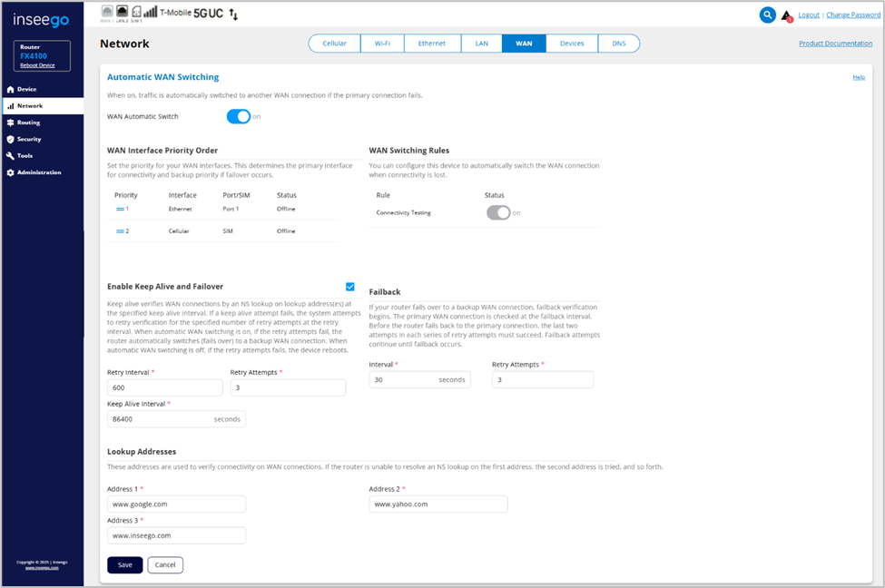The height and width of the screenshot is (588, 885).
Task: Switch to the Cellular tab
Action: pyautogui.click(x=334, y=44)
